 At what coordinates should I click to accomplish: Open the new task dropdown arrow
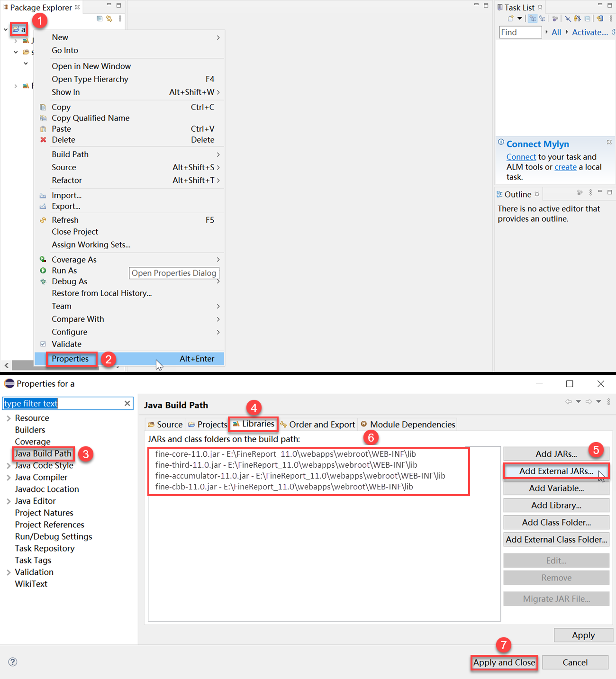click(x=519, y=18)
